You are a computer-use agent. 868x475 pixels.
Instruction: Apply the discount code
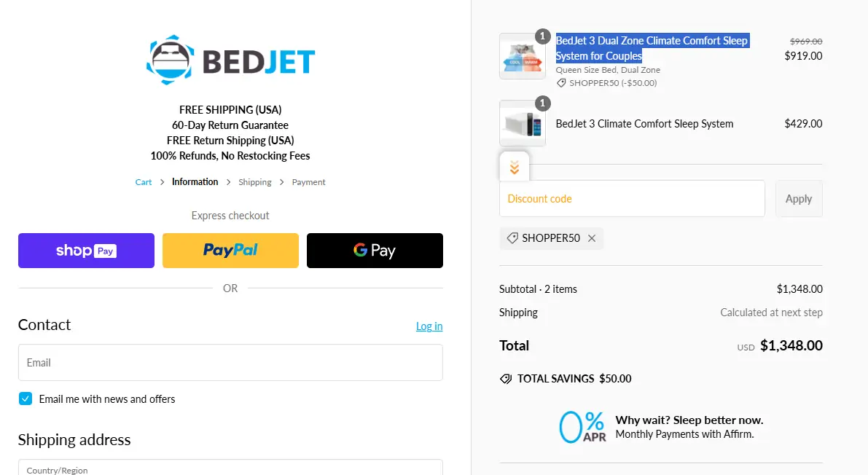pyautogui.click(x=799, y=199)
